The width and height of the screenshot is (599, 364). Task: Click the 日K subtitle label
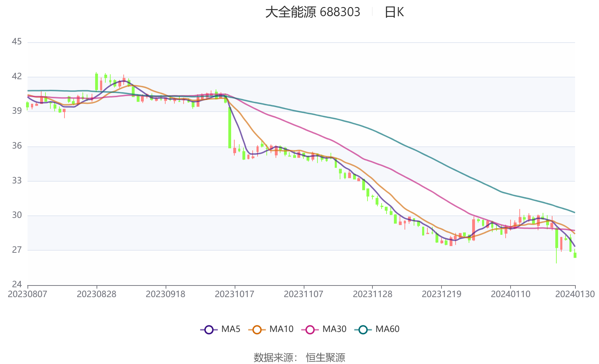(394, 12)
